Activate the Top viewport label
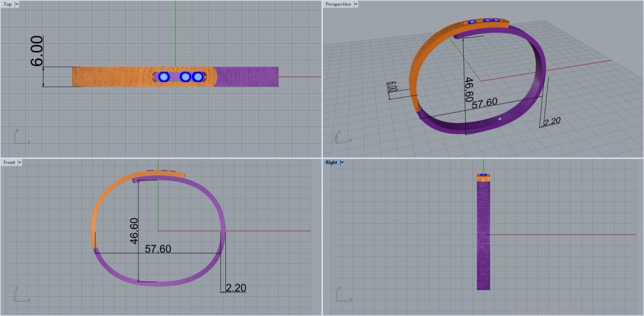Viewport: 644px width, 316px height. coord(8,4)
